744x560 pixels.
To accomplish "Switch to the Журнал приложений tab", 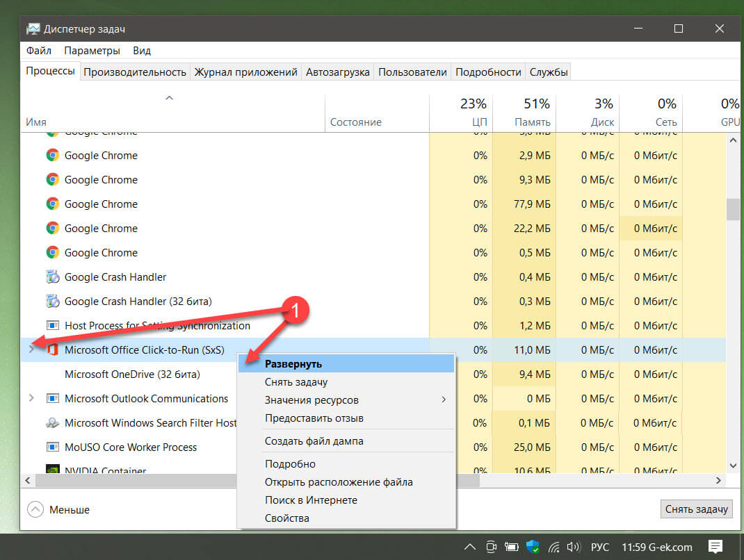I will pyautogui.click(x=245, y=72).
